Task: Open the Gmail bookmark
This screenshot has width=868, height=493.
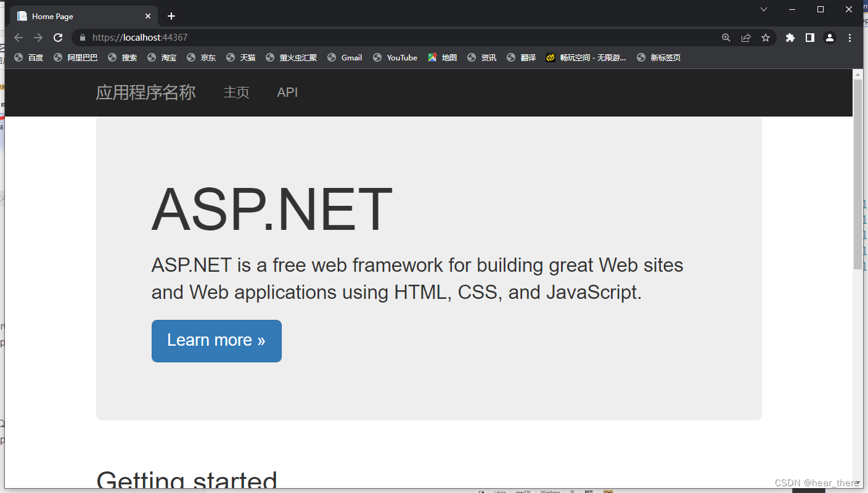Action: pos(345,57)
